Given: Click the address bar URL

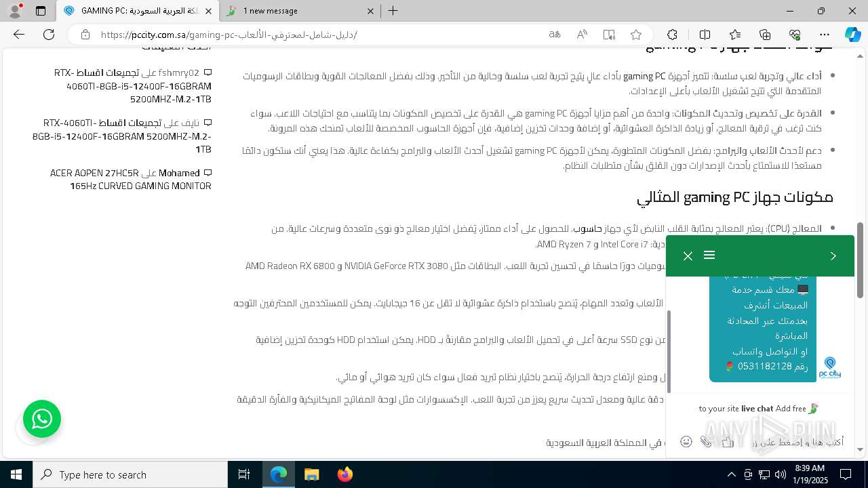Looking at the screenshot, I should coord(229,35).
